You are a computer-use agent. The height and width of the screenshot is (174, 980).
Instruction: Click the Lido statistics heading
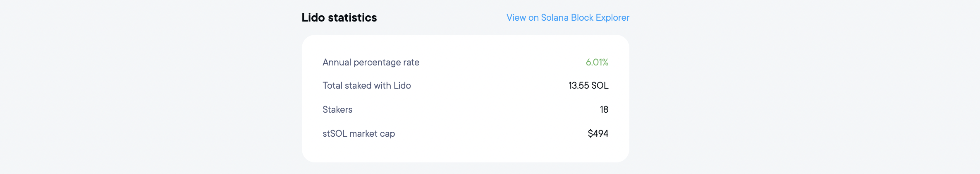(x=339, y=18)
